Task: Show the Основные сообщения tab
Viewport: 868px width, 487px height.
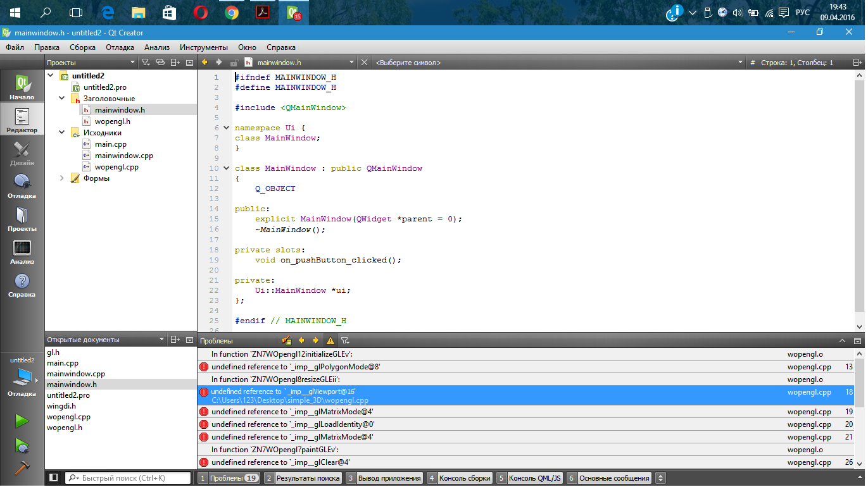Action: coord(610,478)
